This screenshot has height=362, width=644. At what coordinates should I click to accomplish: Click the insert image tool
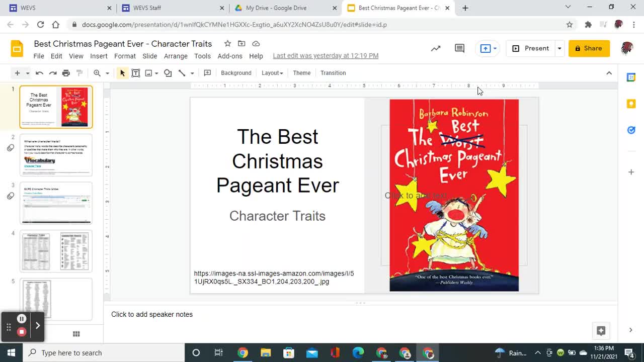point(148,73)
